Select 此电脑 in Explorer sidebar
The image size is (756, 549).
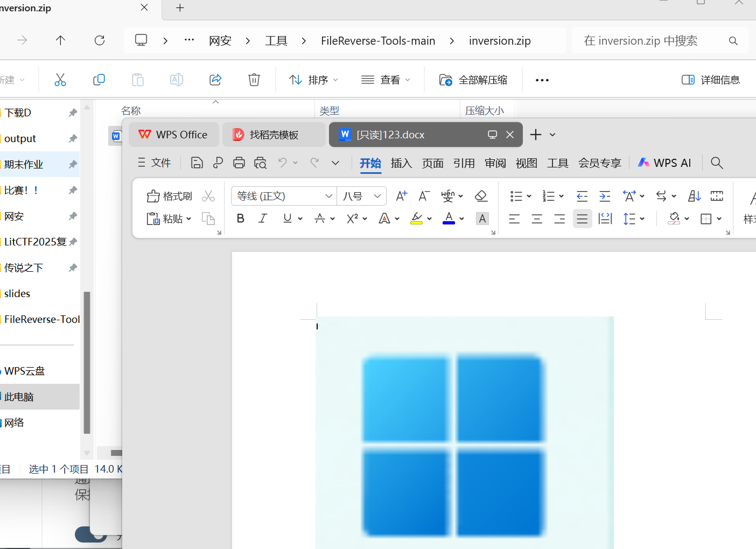(39, 397)
